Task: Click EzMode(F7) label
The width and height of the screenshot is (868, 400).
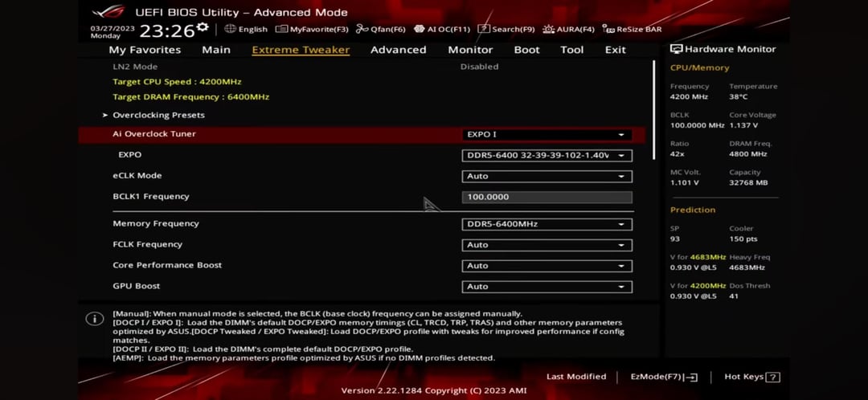Action: point(656,377)
